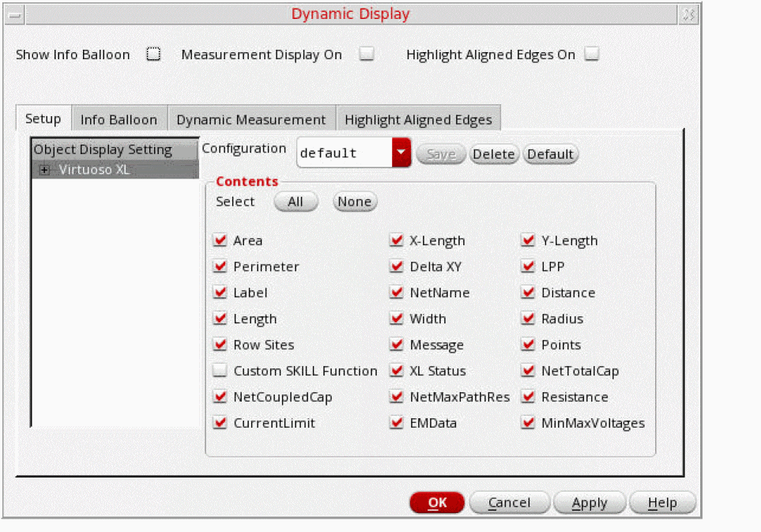Select the Object Display Setting header
Image resolution: width=761 pixels, height=532 pixels.
tap(103, 149)
